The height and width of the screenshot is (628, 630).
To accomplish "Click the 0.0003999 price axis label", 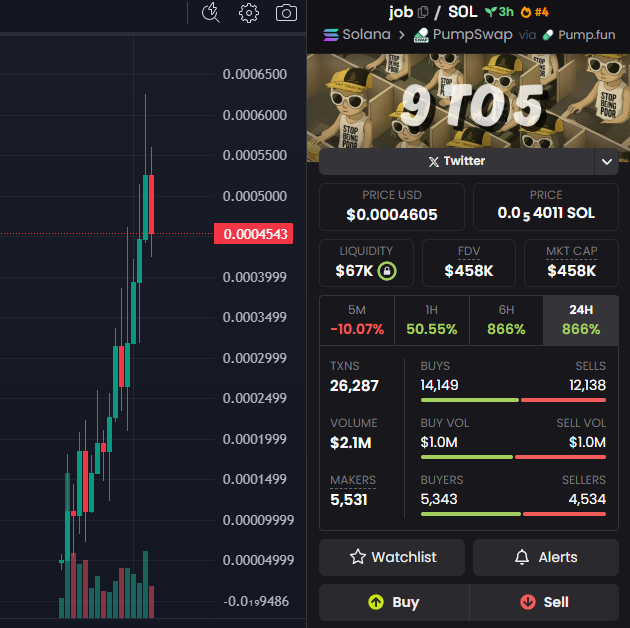I will point(255,277).
